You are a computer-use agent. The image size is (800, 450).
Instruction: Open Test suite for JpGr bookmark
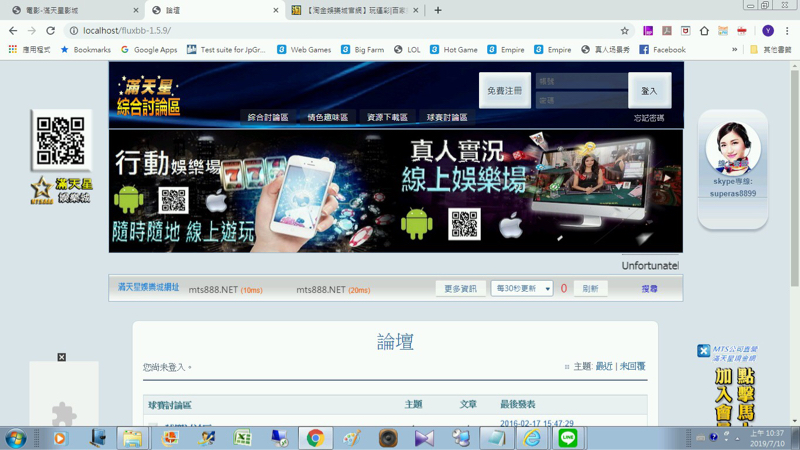227,49
